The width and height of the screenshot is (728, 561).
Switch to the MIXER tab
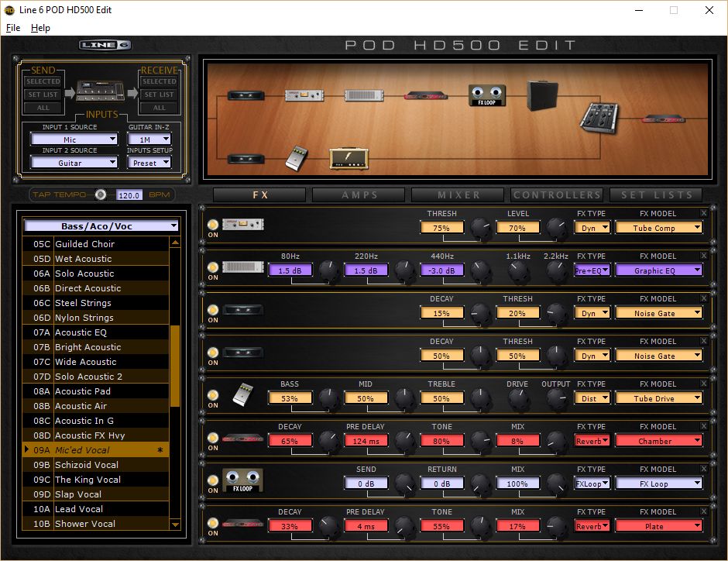(458, 195)
